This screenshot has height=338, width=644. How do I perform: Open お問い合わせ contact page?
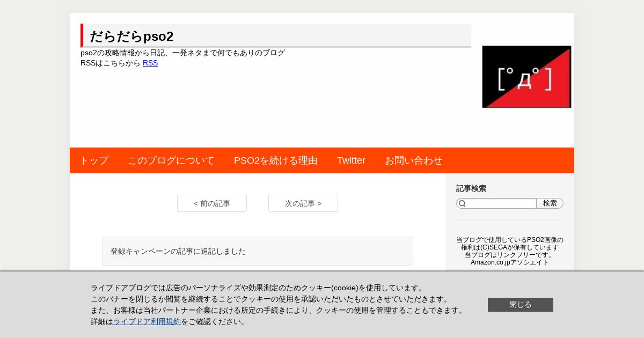coord(414,160)
